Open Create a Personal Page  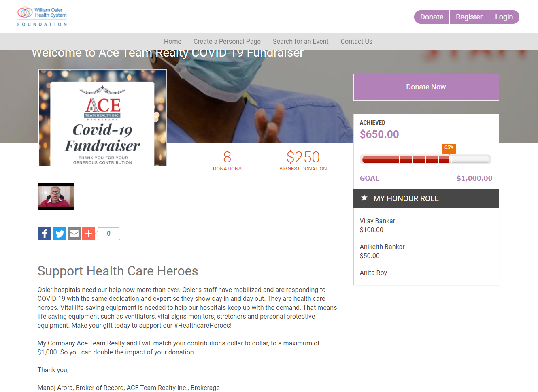coord(227,42)
